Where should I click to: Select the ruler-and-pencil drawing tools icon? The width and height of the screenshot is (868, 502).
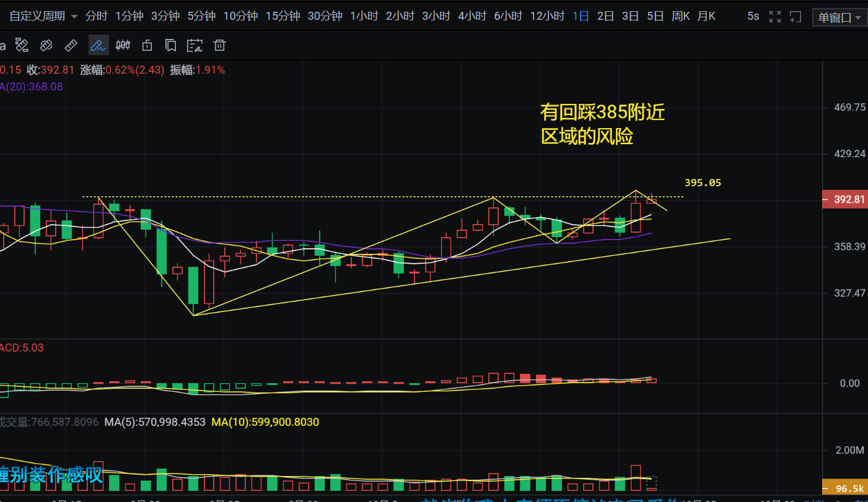tap(22, 45)
